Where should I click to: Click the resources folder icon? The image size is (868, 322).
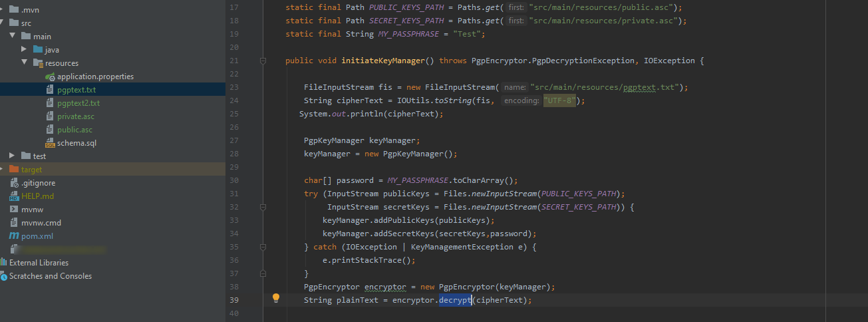point(38,63)
